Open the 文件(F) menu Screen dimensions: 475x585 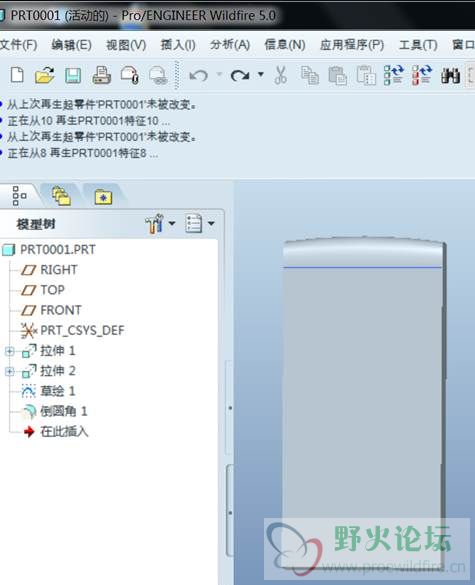[19, 46]
